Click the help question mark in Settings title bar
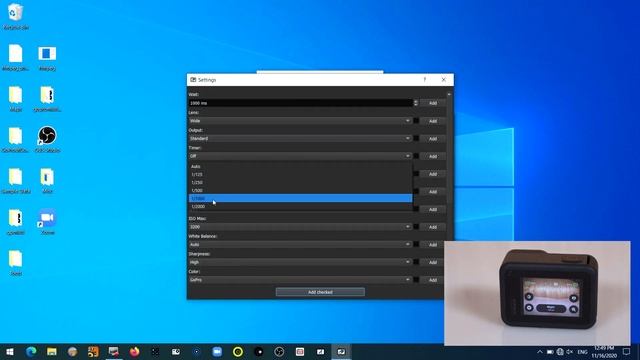Screen dimensions: 640x360 click(424, 80)
